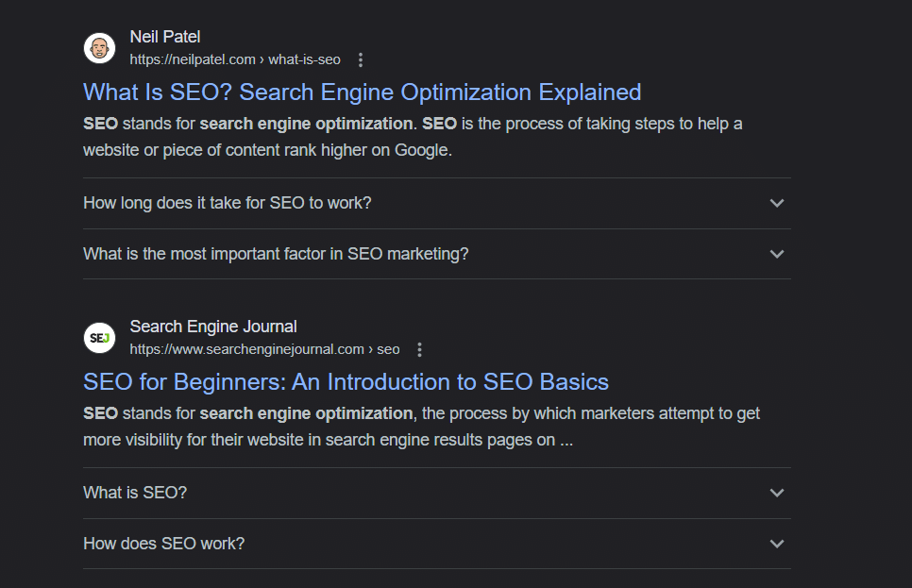The width and height of the screenshot is (912, 588).
Task: Click the 'seo' breadcrumb path segment
Action: click(389, 348)
